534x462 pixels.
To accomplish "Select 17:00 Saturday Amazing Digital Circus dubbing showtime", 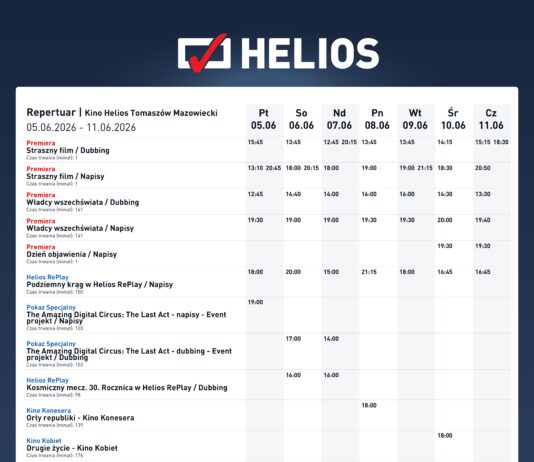I will click(293, 339).
